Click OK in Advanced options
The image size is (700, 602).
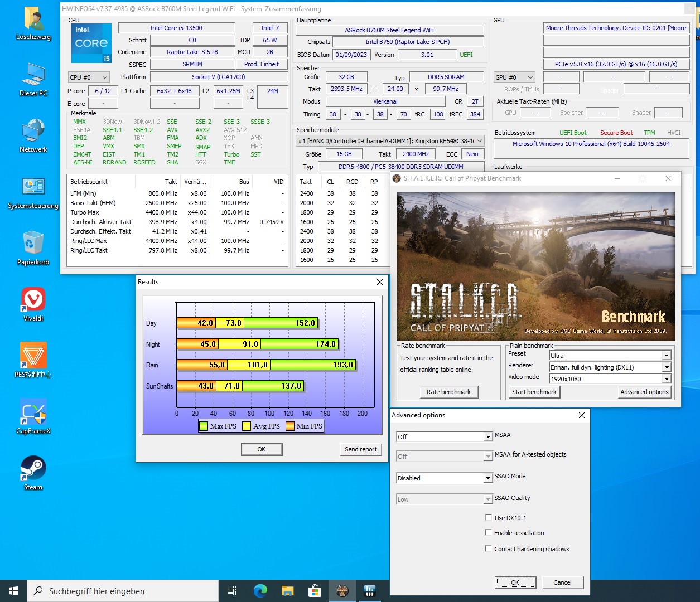[x=515, y=582]
